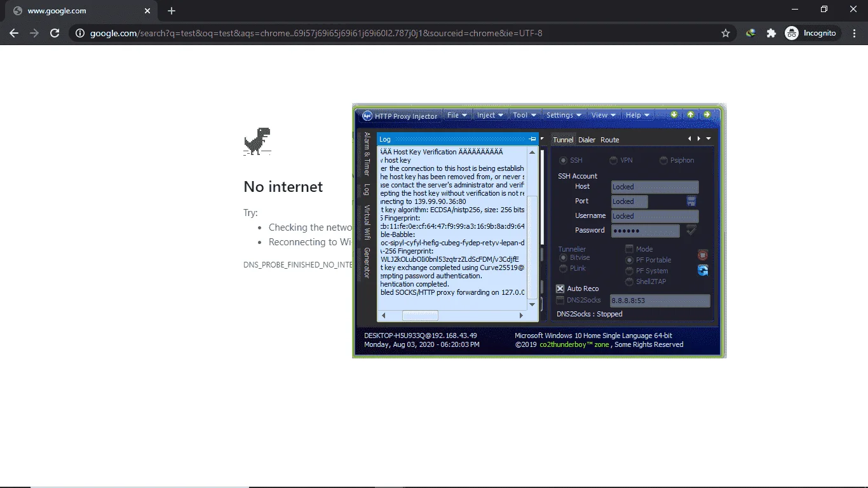Viewport: 868px width, 488px height.
Task: Click the Incognito profile button
Action: (x=811, y=33)
